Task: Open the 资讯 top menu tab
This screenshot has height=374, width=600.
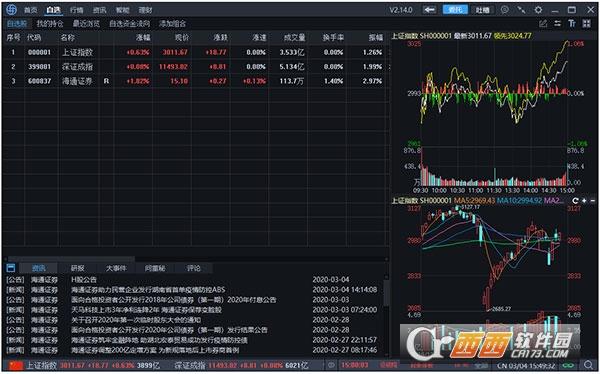Action: 99,10
